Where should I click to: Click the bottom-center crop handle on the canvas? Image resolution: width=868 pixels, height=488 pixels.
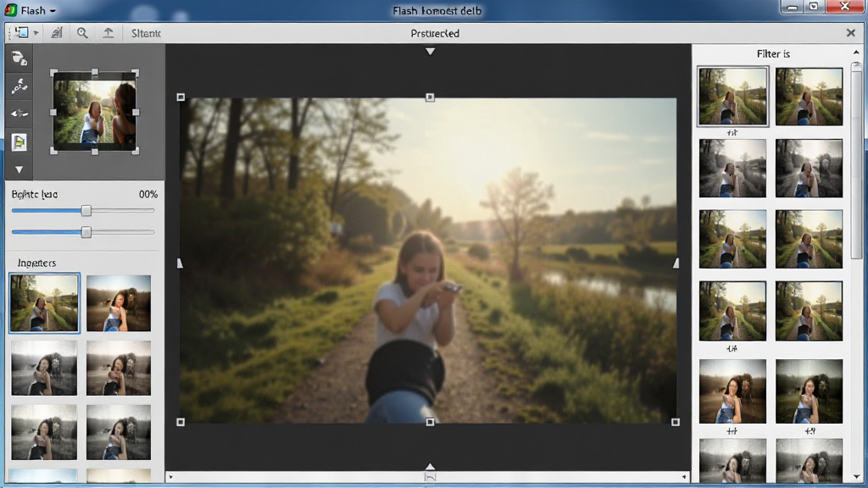point(430,422)
